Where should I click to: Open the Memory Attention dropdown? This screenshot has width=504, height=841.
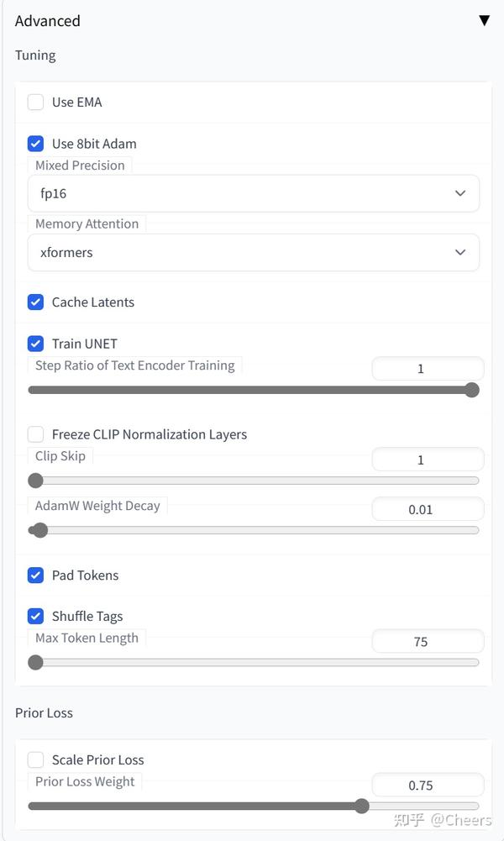(253, 252)
